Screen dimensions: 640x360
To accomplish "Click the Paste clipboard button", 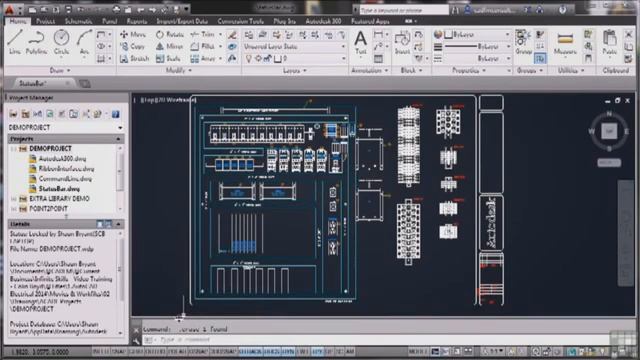I will (609, 42).
